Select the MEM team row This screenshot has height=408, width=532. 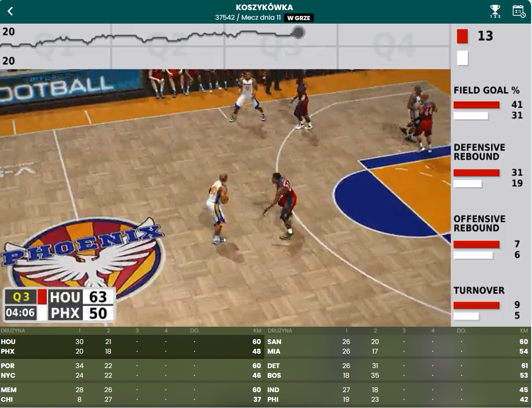click(132, 390)
